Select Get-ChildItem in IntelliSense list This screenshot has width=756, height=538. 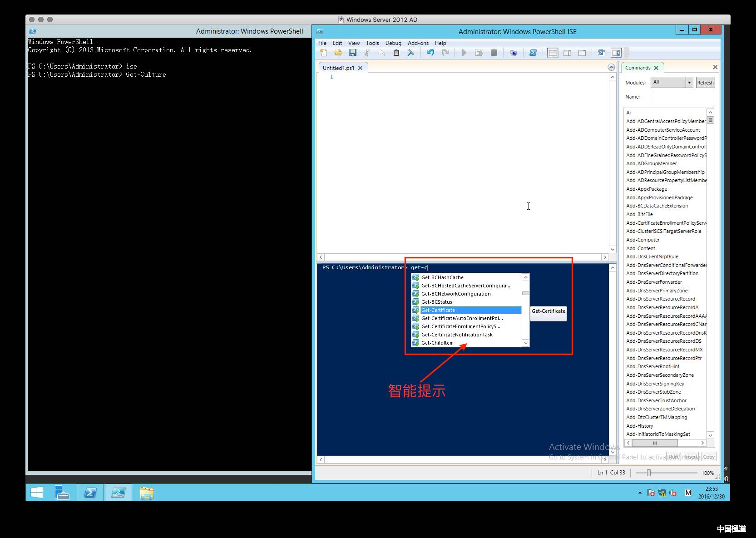tap(466, 343)
